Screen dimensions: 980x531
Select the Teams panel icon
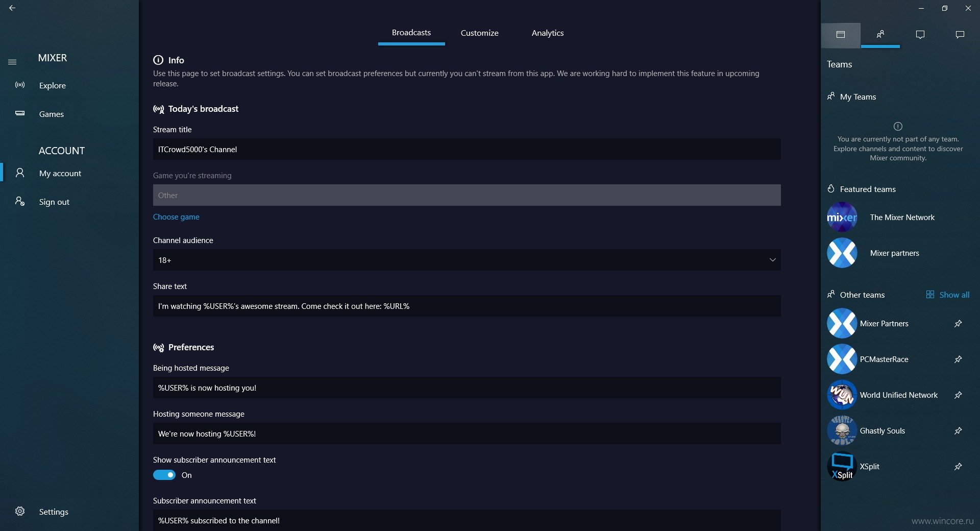880,35
